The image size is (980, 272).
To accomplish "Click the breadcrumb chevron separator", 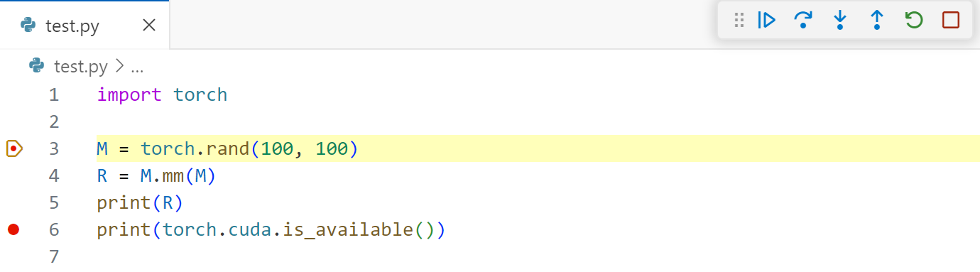I will point(119,67).
